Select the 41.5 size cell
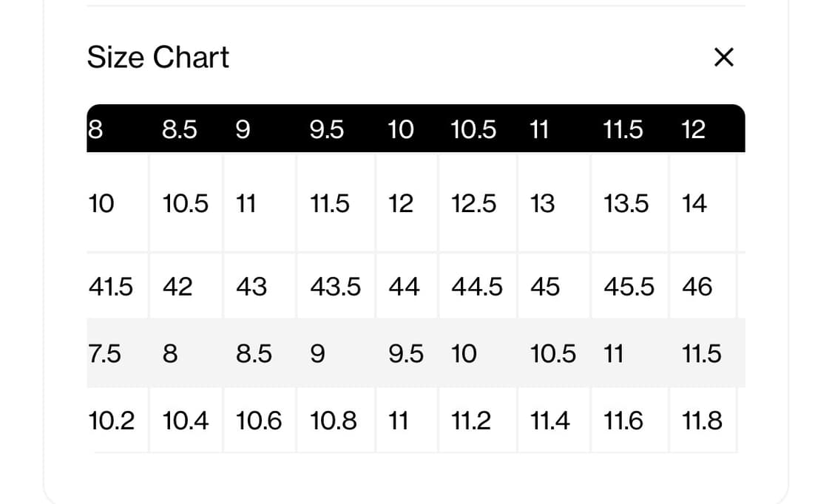Viewport: 832px width, 504px height. point(111,286)
